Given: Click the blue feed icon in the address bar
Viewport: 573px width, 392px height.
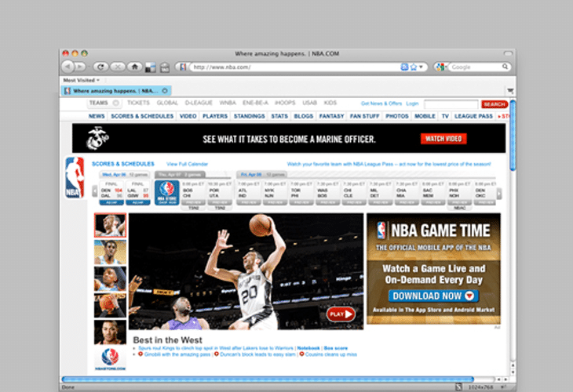Looking at the screenshot, I should click(x=404, y=67).
